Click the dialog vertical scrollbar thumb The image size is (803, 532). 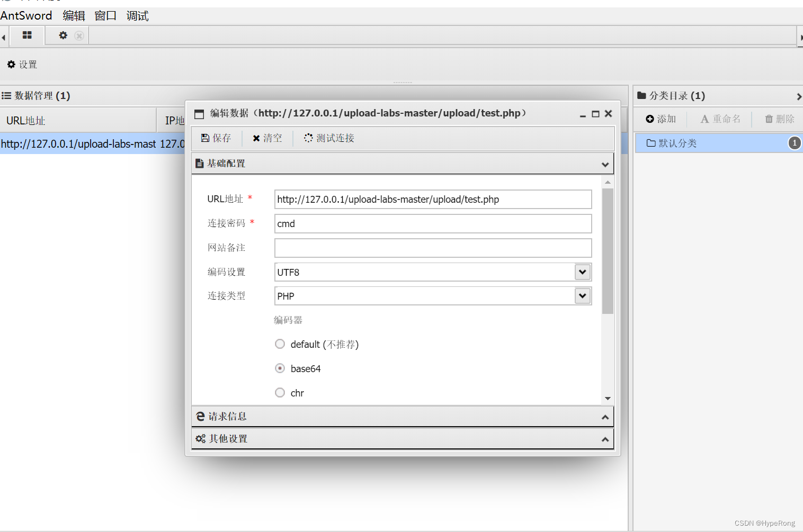point(608,251)
